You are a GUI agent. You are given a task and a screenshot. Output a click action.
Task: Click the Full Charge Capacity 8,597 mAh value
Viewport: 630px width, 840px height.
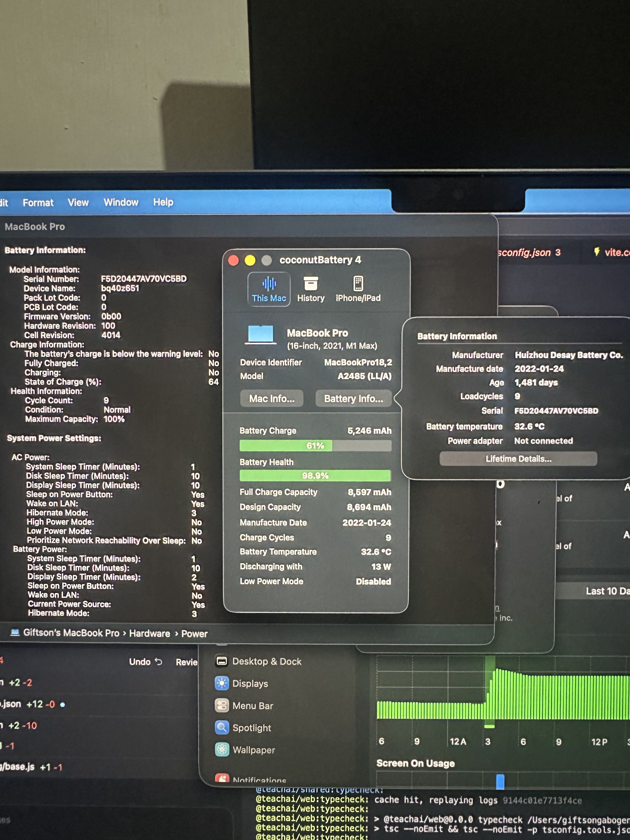coord(369,492)
